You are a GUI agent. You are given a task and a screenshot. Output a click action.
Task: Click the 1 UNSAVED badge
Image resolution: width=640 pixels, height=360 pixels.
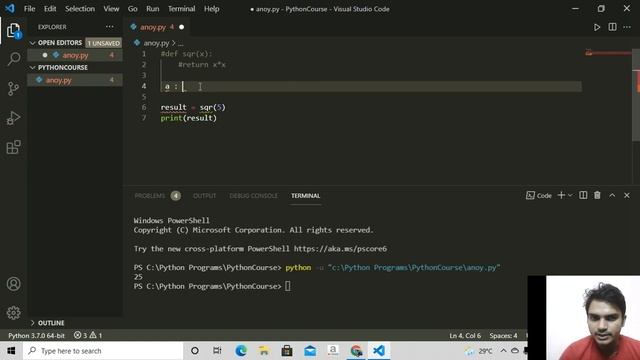(104, 43)
